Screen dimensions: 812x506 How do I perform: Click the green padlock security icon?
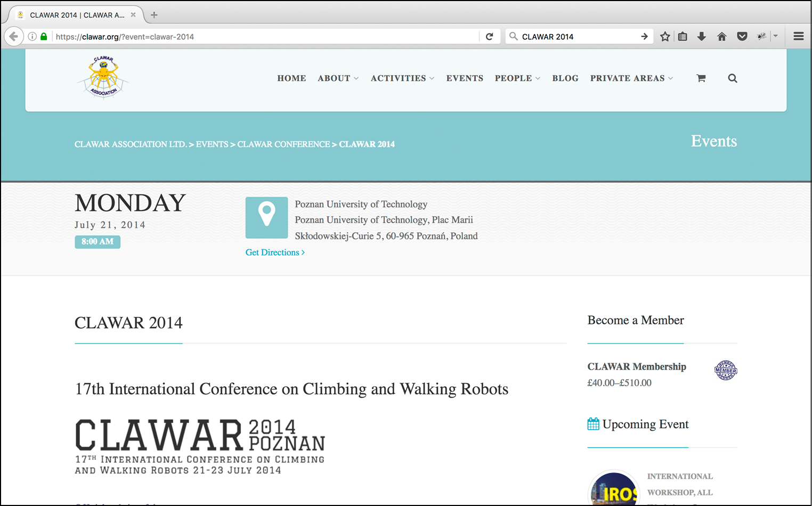pos(44,37)
